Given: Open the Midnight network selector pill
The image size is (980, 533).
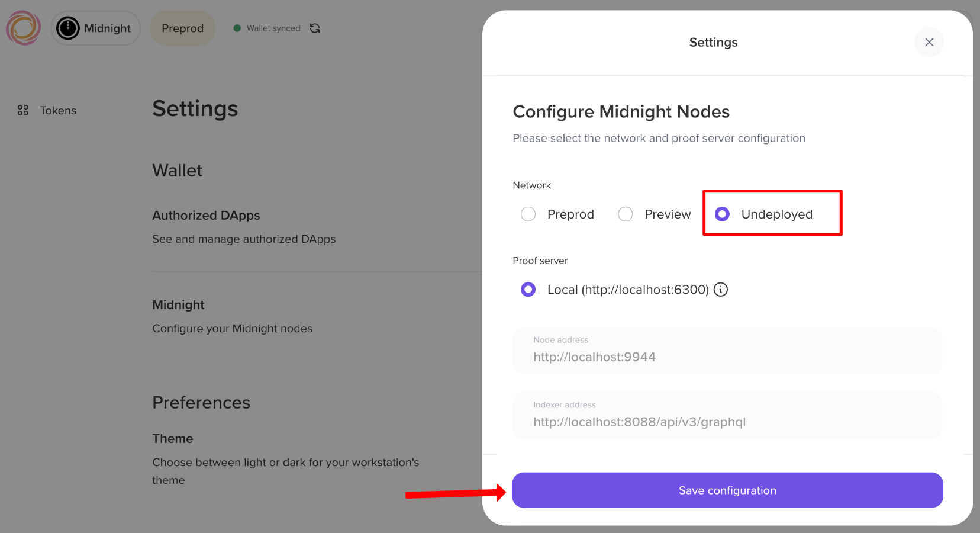Looking at the screenshot, I should point(96,28).
